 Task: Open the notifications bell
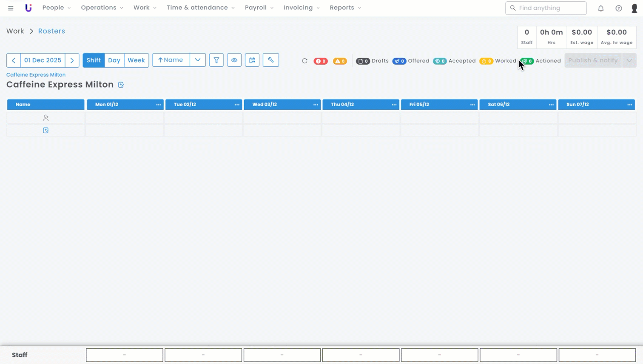[600, 8]
